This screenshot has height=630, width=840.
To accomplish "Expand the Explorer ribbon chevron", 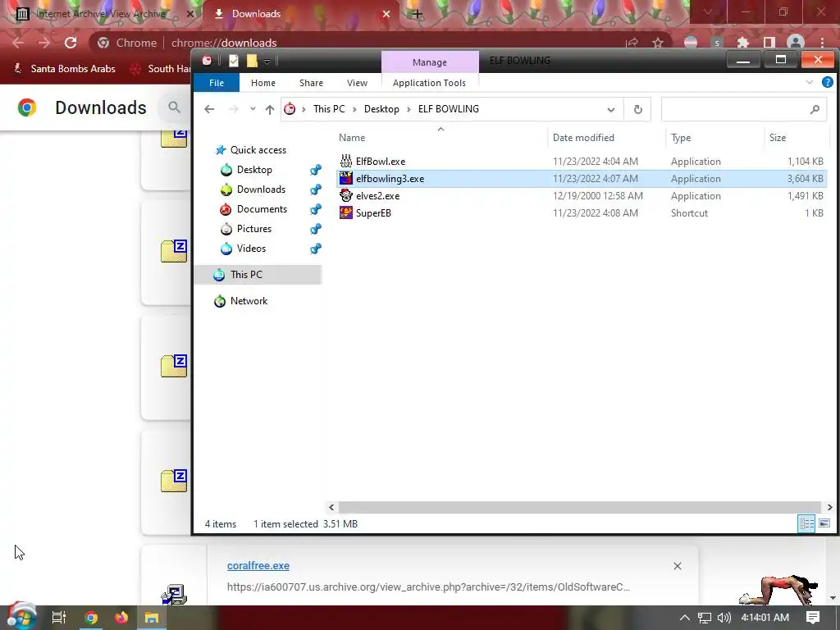I will point(810,82).
